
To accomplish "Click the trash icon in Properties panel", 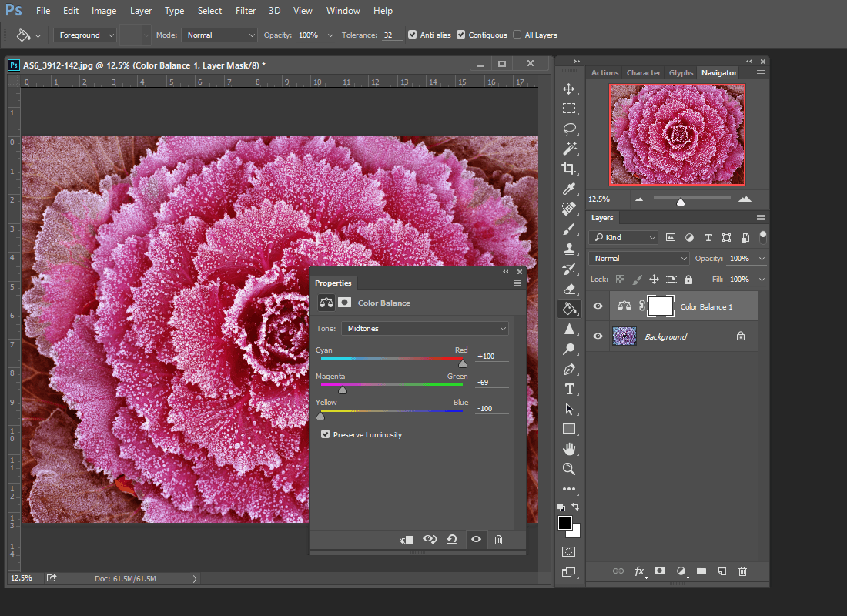I will point(498,540).
